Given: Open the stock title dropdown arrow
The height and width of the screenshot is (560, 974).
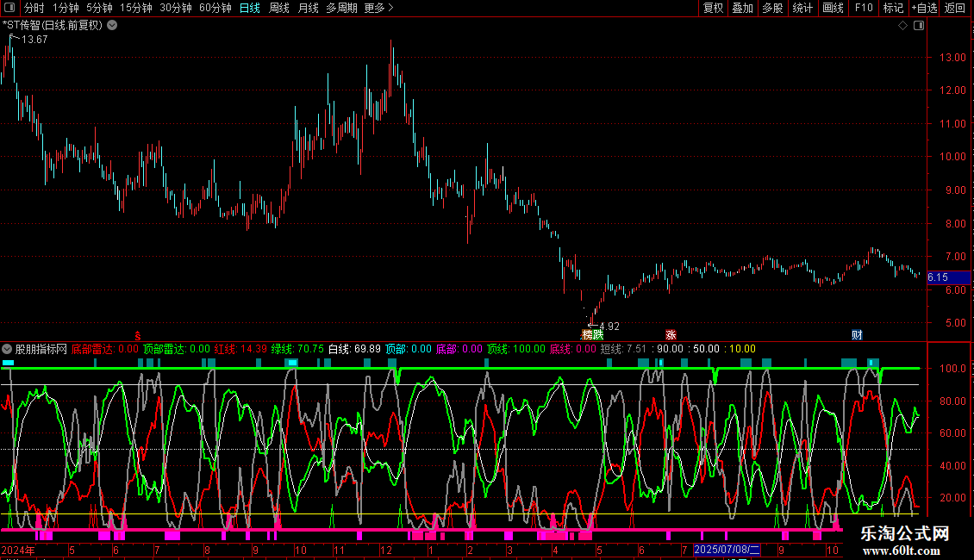Looking at the screenshot, I should [x=112, y=26].
